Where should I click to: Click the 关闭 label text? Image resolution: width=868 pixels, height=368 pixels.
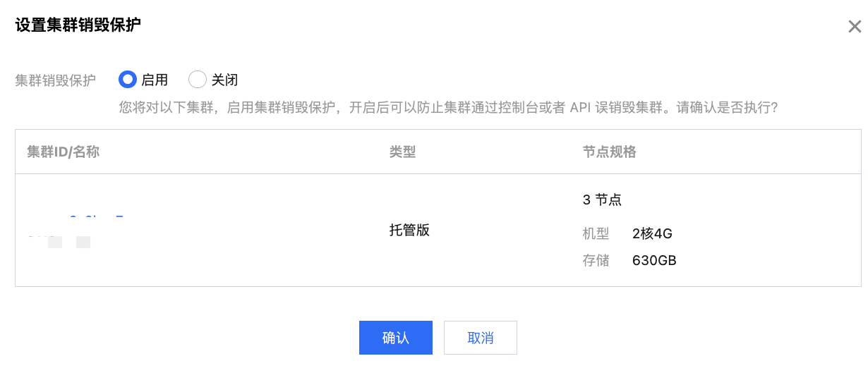224,80
